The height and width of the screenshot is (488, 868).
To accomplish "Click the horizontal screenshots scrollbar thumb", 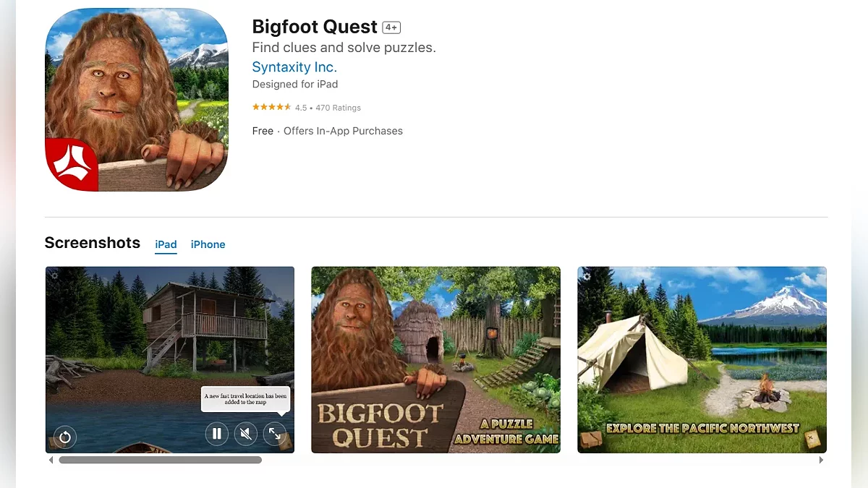I will [160, 460].
